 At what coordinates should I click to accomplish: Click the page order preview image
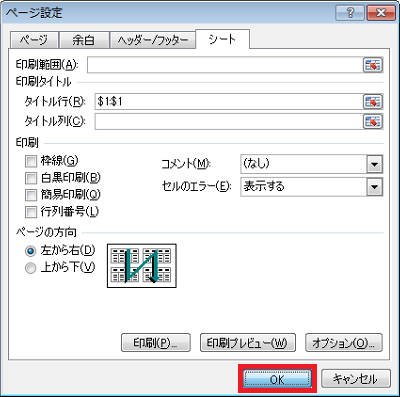click(142, 266)
